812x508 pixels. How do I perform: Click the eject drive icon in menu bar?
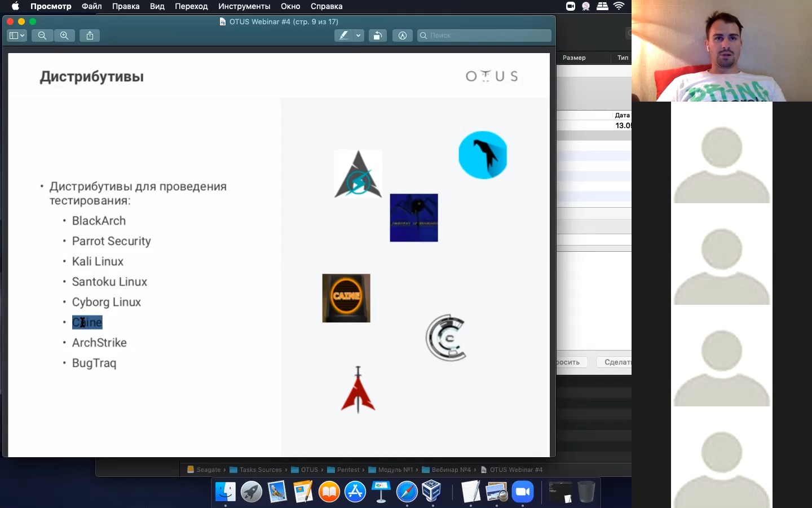pos(602,6)
